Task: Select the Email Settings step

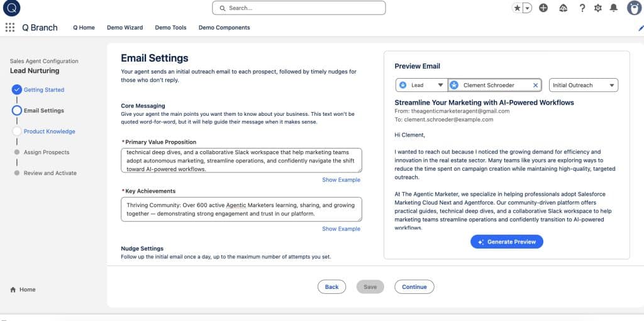Action: [43, 111]
